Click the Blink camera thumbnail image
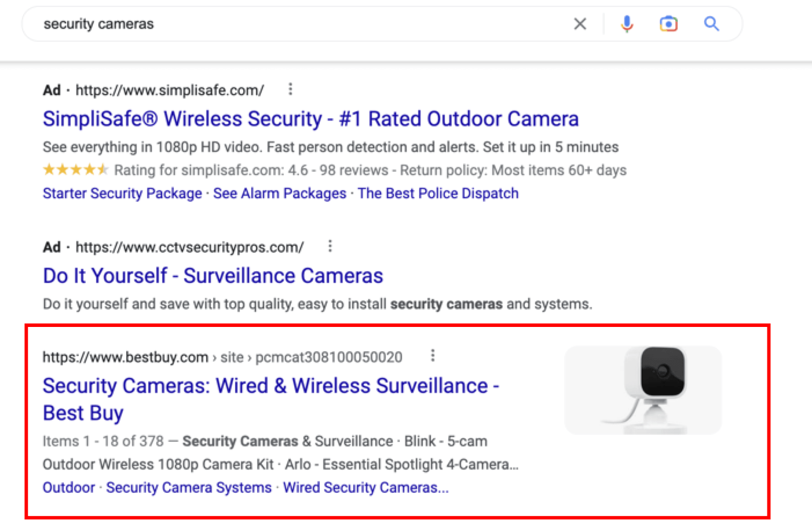The image size is (812, 531). 643,390
